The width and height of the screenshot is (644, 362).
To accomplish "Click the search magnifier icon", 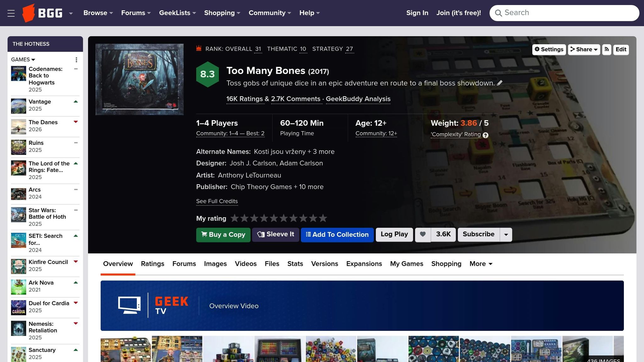I will coord(498,13).
